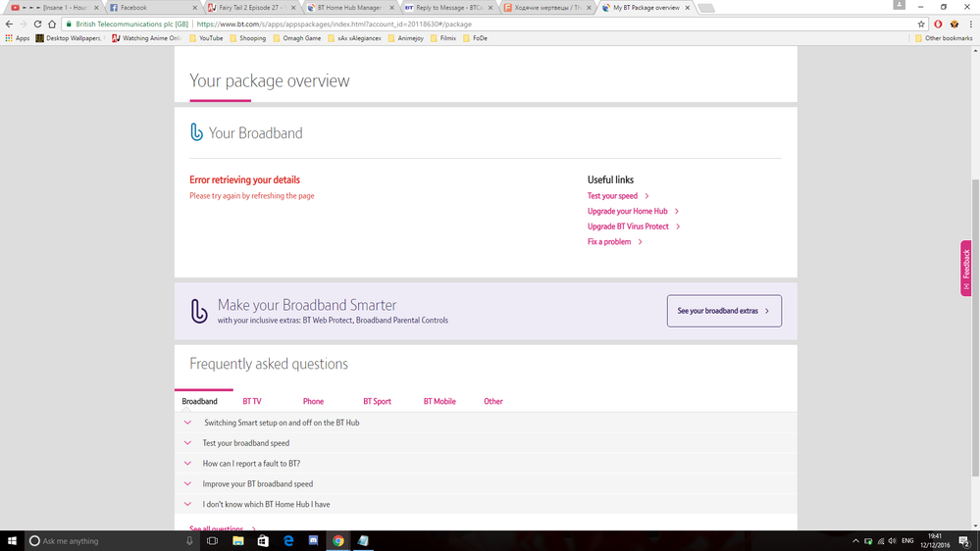The width and height of the screenshot is (980, 551).
Task: Launch File Explorer from taskbar
Action: coord(238,541)
